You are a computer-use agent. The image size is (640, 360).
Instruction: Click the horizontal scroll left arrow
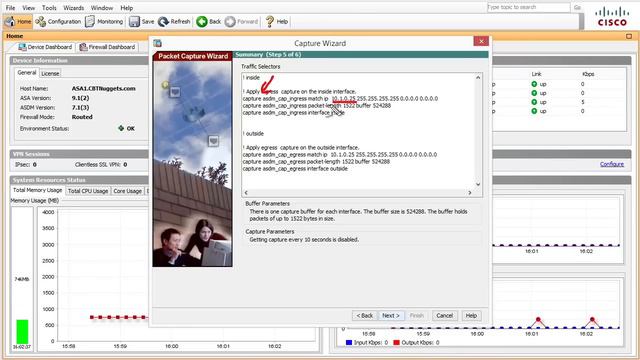(246, 193)
